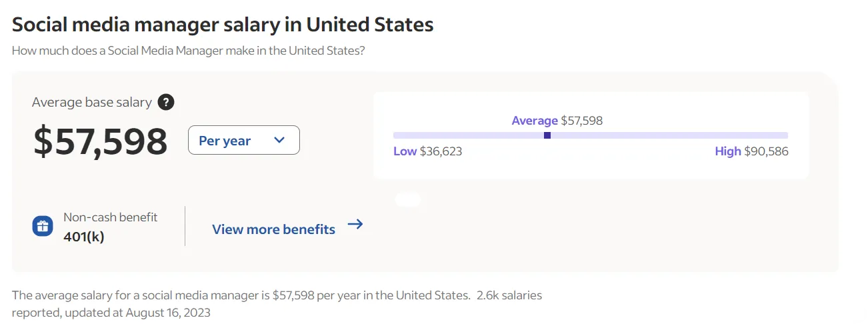Click the Average base salary label
Image resolution: width=868 pixels, height=332 pixels.
click(x=92, y=103)
